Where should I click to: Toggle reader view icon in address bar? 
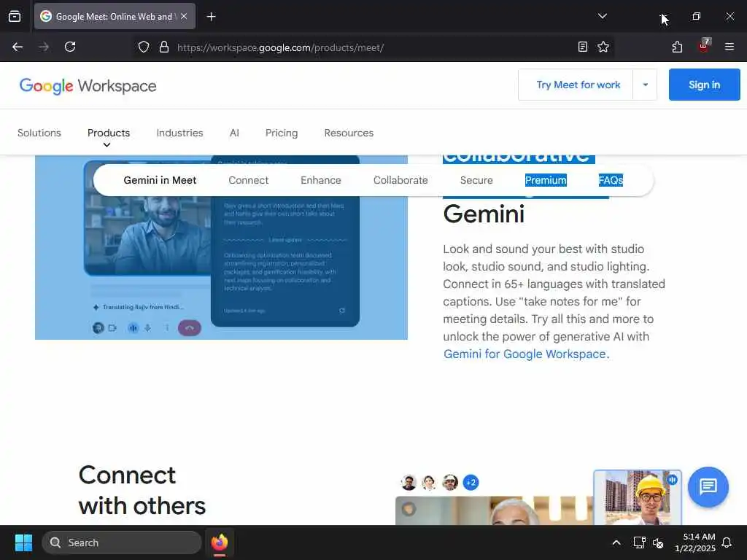pos(582,47)
